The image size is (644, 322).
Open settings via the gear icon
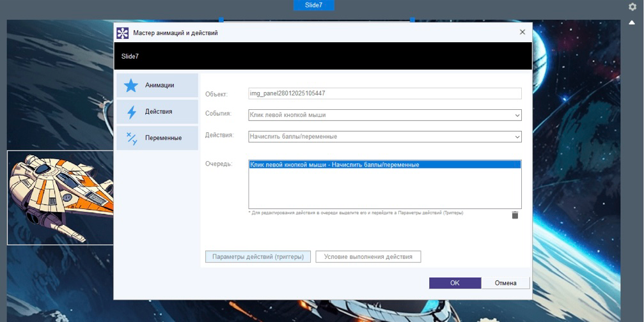pyautogui.click(x=632, y=7)
